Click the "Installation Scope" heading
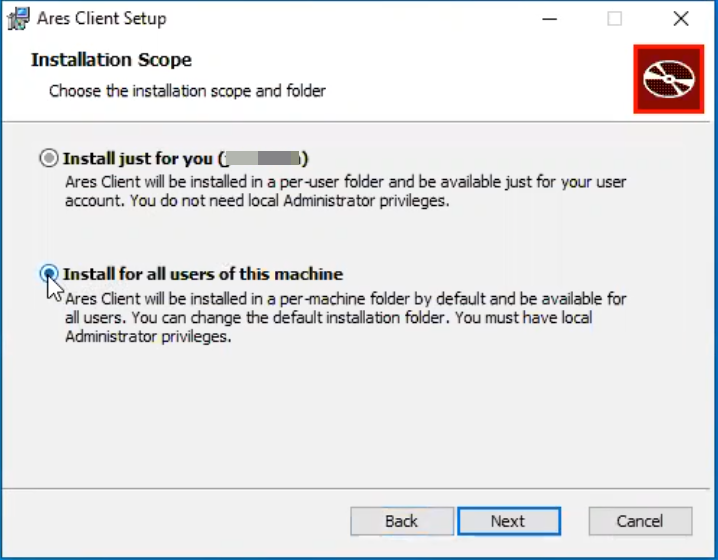718x560 pixels. point(111,60)
